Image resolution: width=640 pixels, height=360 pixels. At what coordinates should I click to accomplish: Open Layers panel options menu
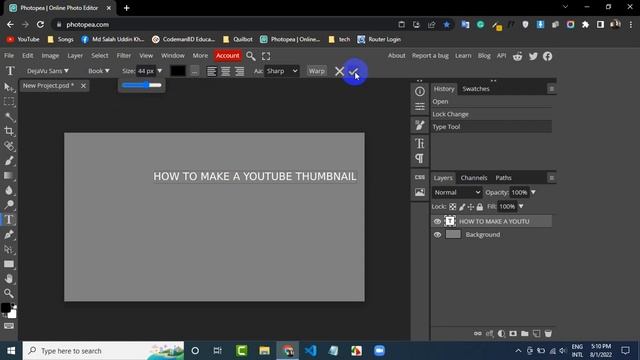551,178
